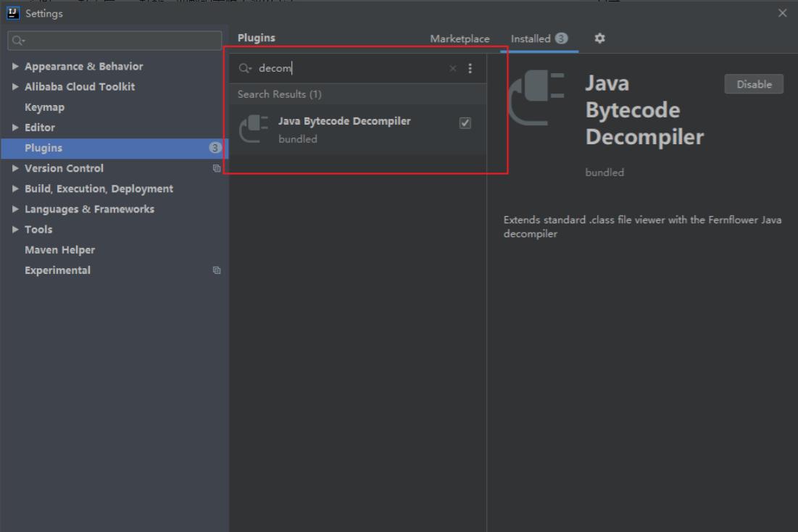Viewport: 798px width, 532px height.
Task: Open the Keymap settings page
Action: (44, 107)
